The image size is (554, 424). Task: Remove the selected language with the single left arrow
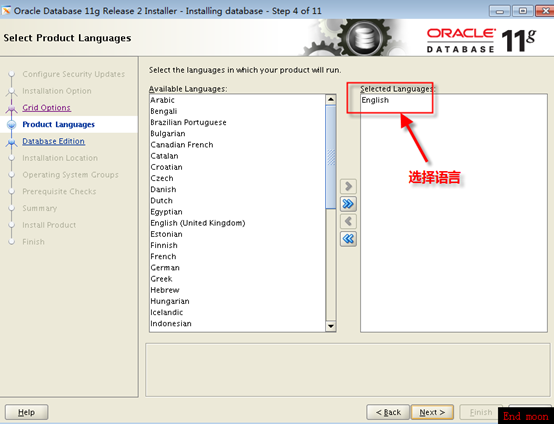point(348,222)
